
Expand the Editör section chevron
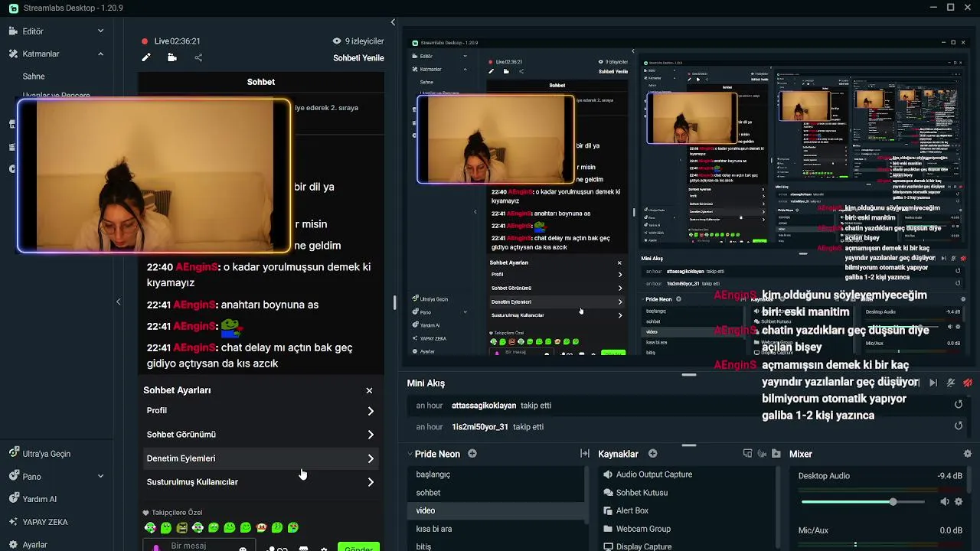[x=100, y=31]
